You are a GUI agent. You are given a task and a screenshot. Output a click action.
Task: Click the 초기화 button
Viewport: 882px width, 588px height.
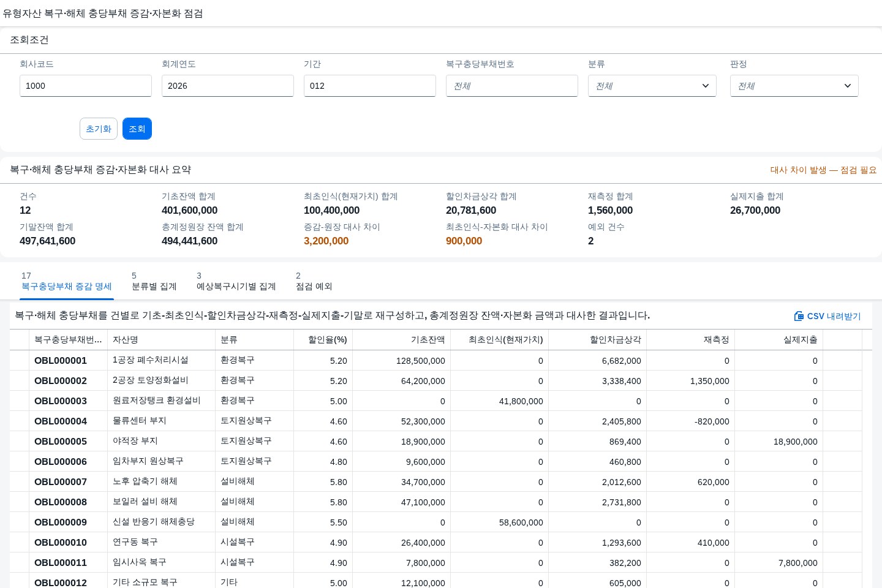point(99,129)
